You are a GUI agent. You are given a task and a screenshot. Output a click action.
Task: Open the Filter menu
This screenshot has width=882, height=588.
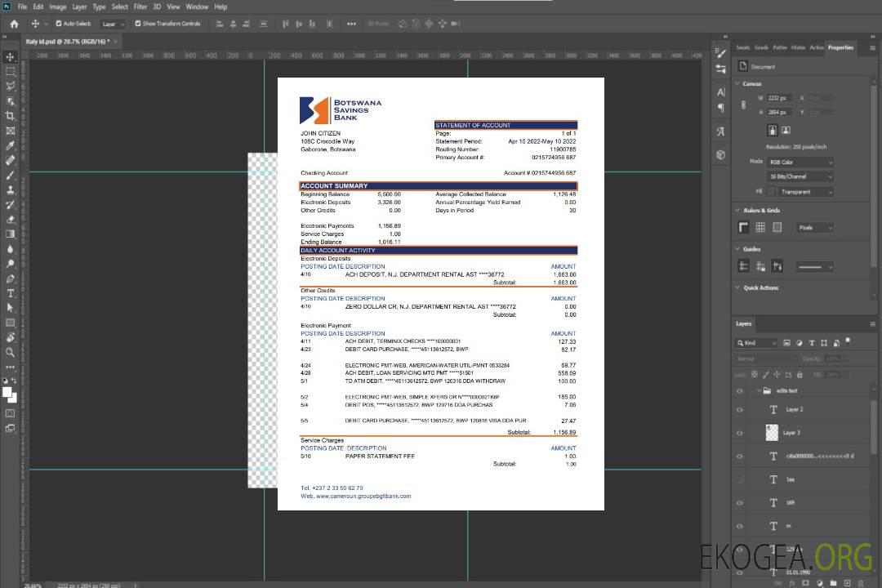click(140, 7)
